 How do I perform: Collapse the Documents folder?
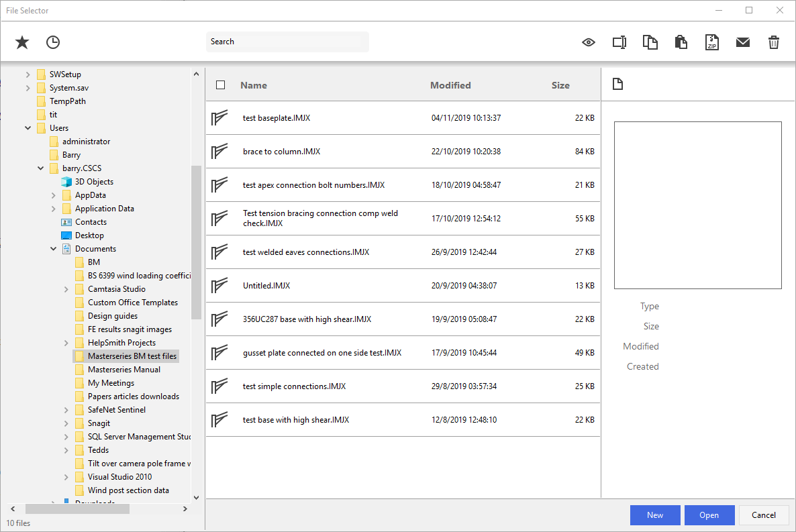point(53,248)
